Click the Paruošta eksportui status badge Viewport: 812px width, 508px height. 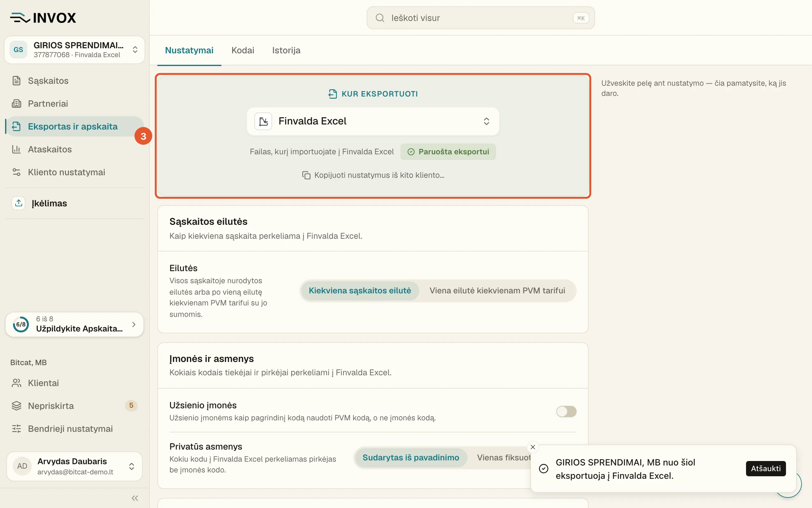pos(448,152)
